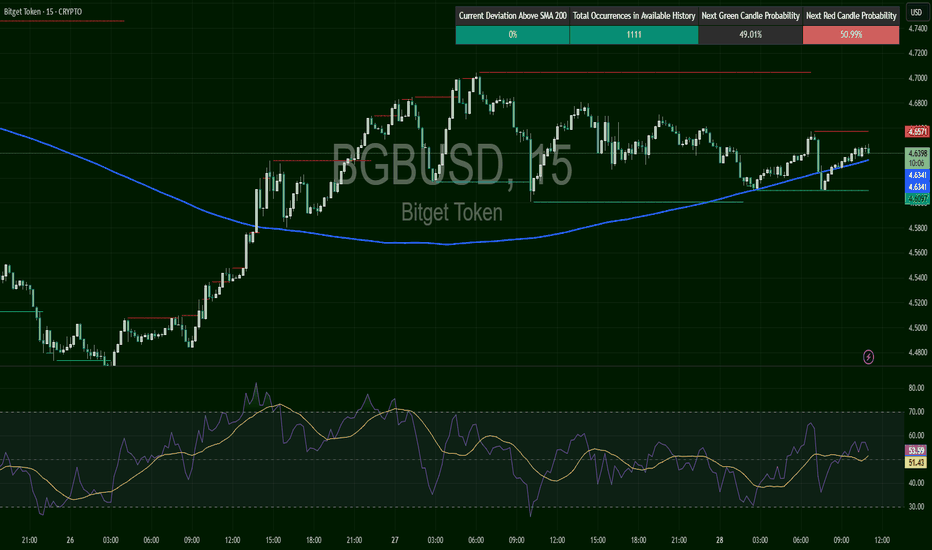Click the green 0% deviation cell
The width and height of the screenshot is (932, 550).
click(x=512, y=35)
